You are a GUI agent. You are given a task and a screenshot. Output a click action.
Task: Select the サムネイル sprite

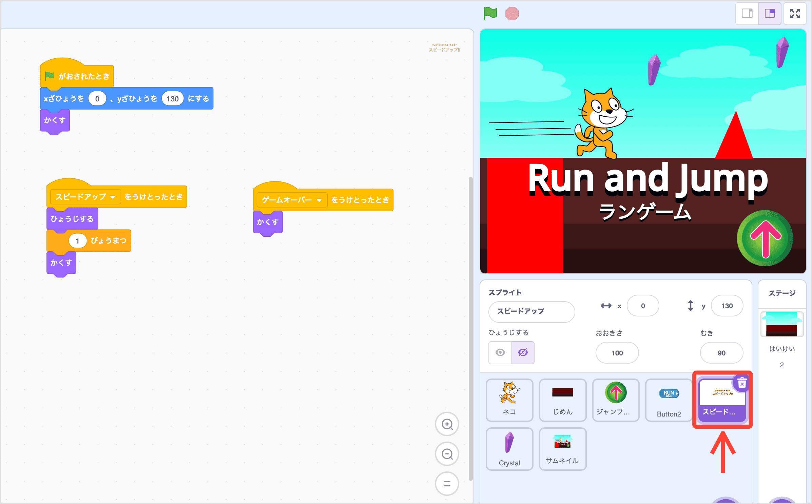(563, 449)
